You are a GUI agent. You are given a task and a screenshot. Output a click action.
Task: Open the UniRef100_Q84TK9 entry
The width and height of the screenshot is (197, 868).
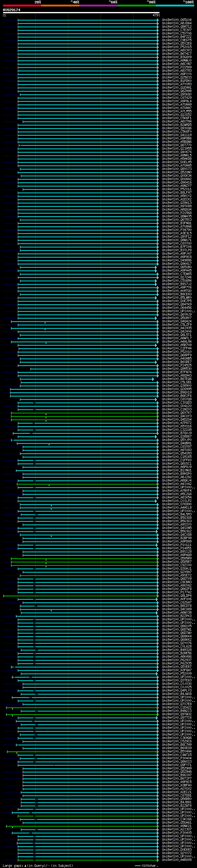176,304
